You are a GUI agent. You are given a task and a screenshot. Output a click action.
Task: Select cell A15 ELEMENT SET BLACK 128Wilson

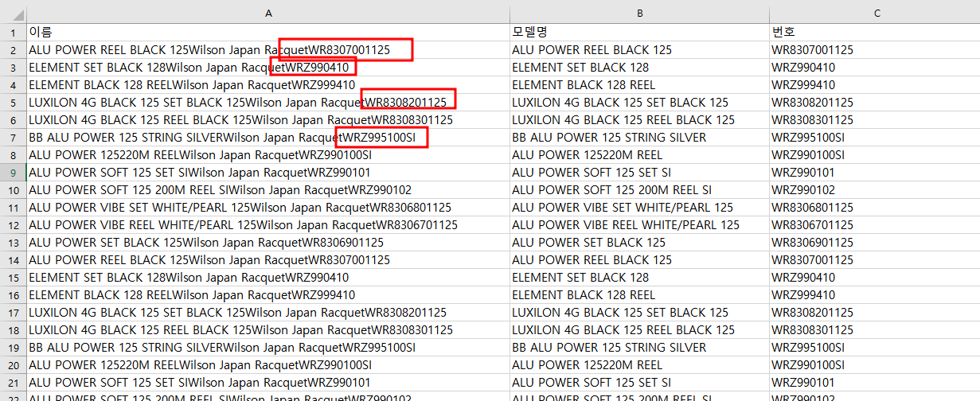268,278
